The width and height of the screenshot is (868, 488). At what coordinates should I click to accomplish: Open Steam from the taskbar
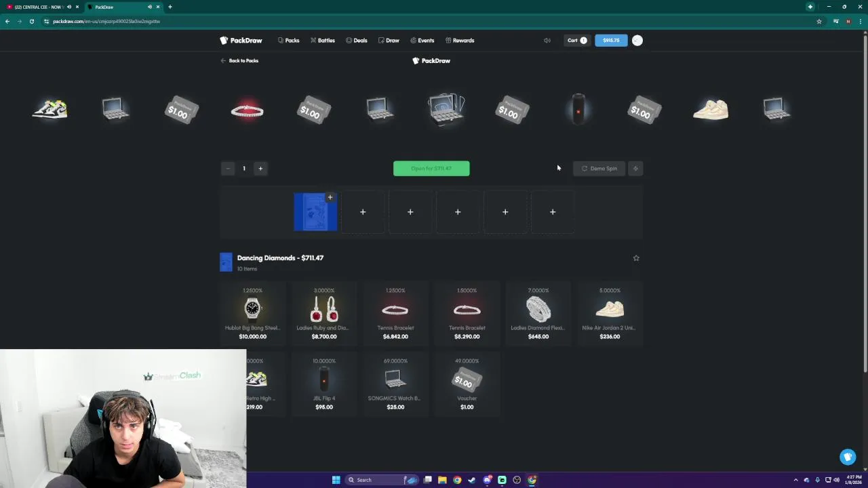pos(472,480)
